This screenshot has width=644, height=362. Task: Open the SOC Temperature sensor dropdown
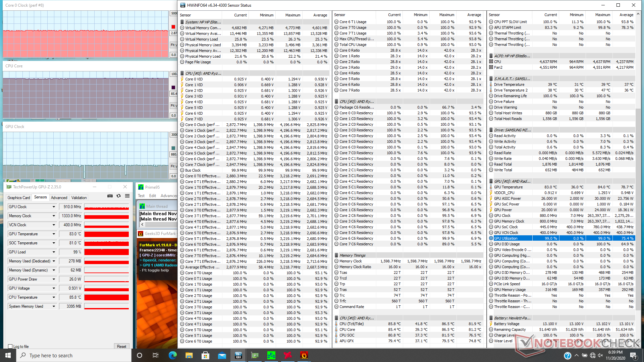click(x=54, y=243)
